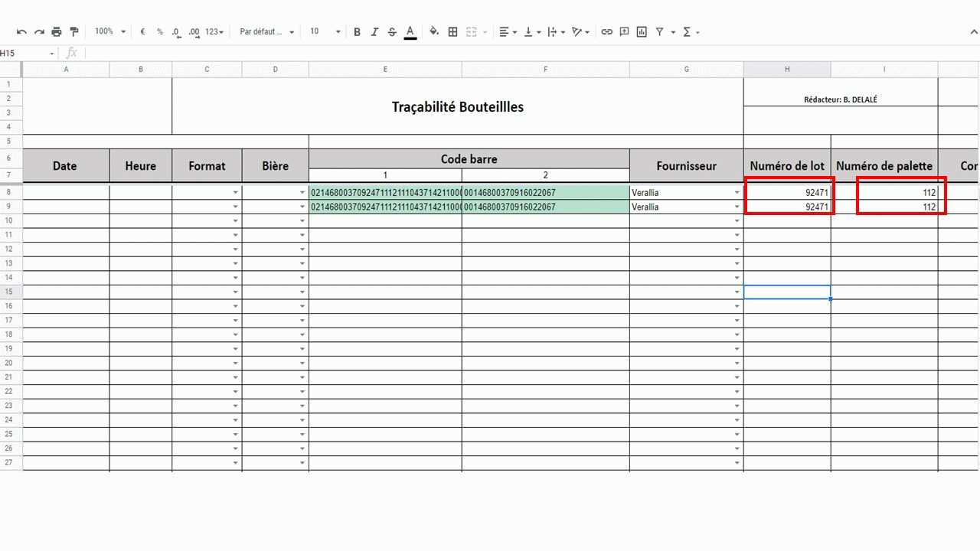Select column G header
980x551 pixels.
[687, 70]
